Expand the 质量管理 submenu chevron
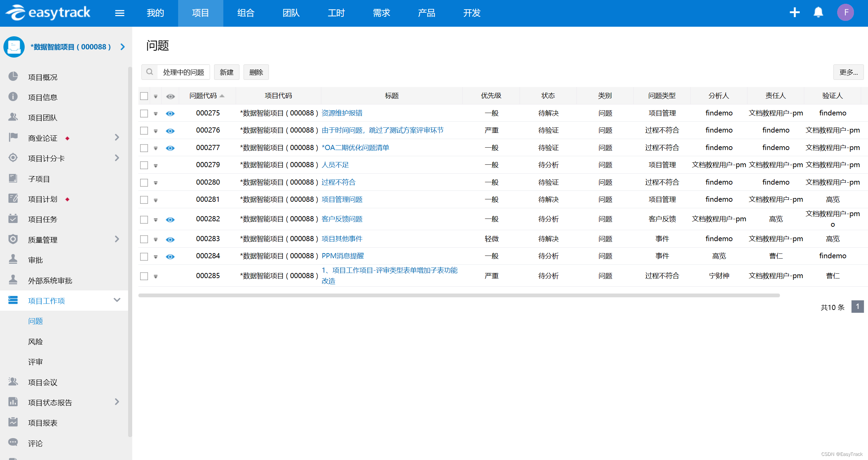Image resolution: width=868 pixels, height=460 pixels. 117,239
